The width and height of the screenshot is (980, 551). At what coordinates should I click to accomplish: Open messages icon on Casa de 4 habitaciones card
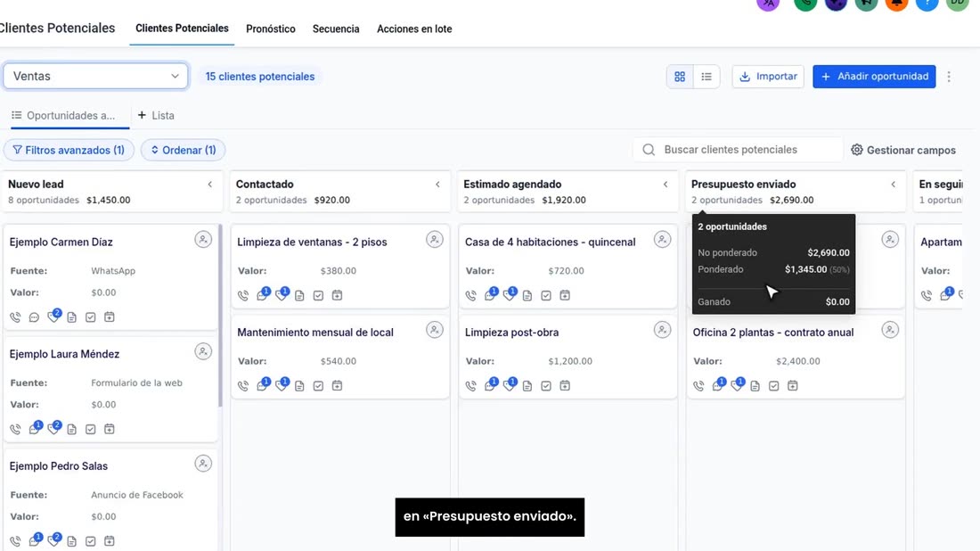pyautogui.click(x=491, y=294)
